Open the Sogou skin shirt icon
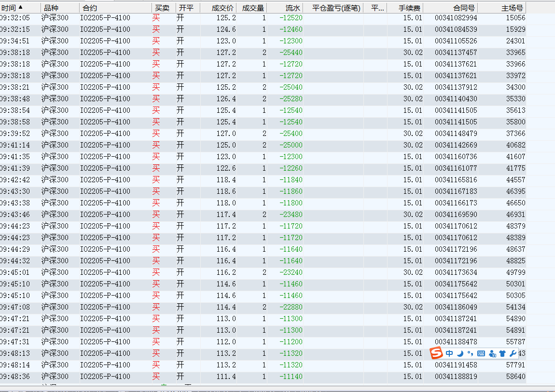The image size is (555, 392). pos(502,353)
